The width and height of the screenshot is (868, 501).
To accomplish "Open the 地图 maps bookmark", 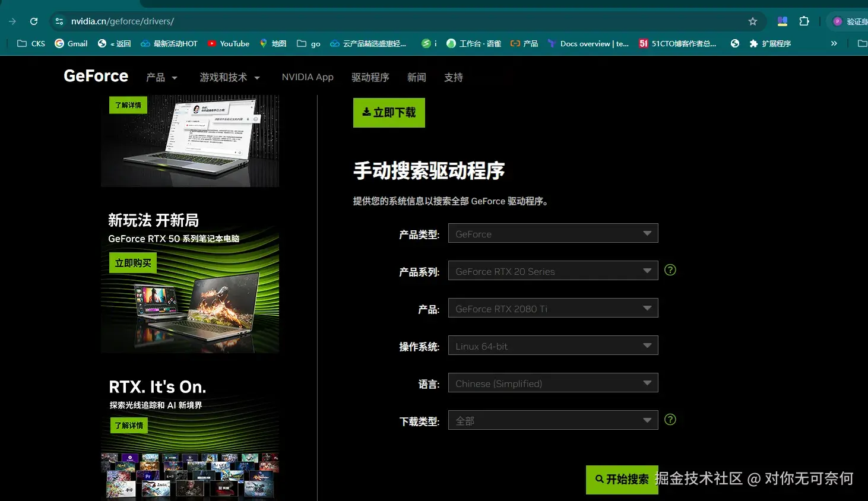I will coord(273,43).
